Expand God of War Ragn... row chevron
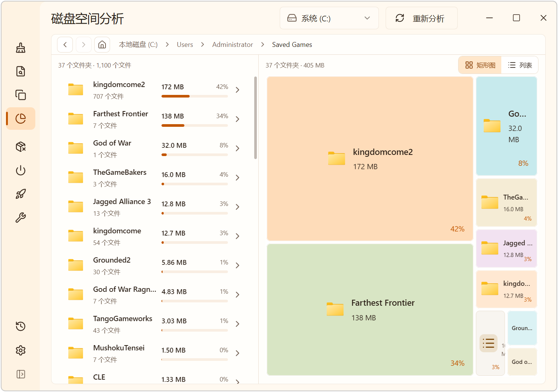This screenshot has height=392, width=558. (x=237, y=295)
